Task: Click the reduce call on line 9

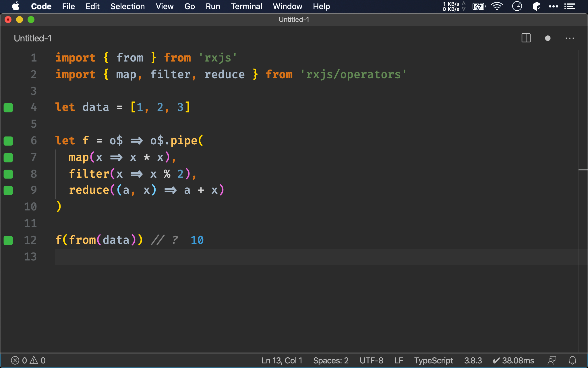Action: [89, 190]
